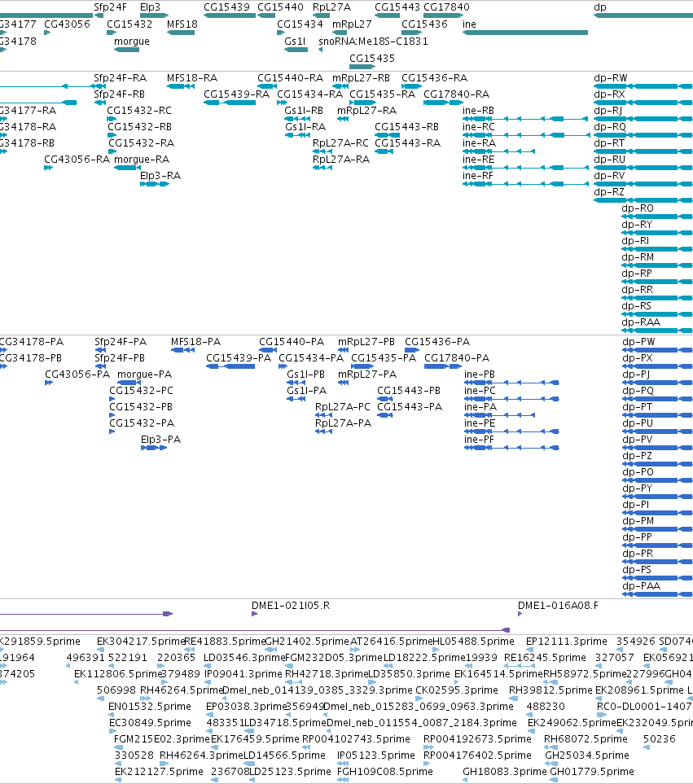693x784 pixels.
Task: Click EST EP12111.3prime
Action: (567, 642)
